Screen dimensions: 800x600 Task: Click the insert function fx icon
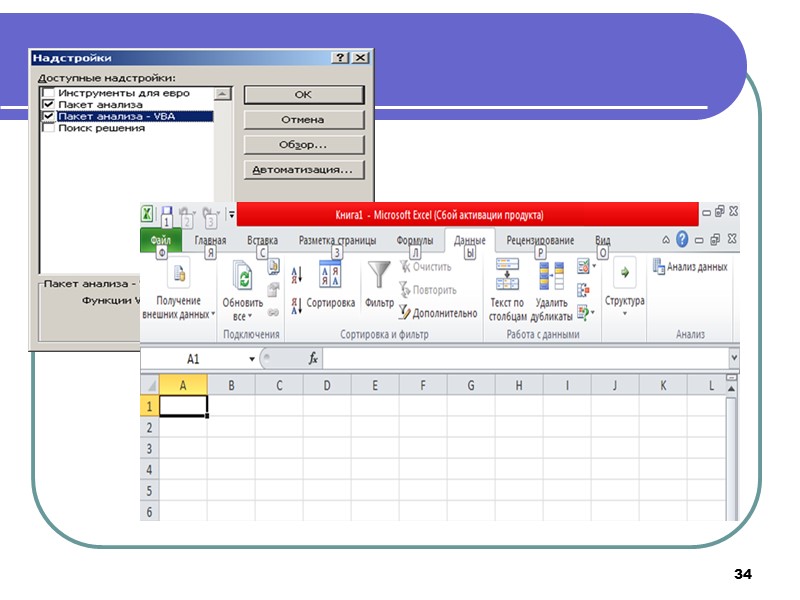click(x=313, y=359)
